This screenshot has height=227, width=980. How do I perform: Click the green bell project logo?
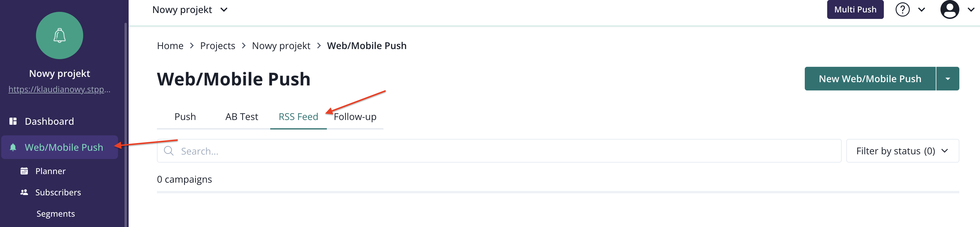(x=59, y=35)
